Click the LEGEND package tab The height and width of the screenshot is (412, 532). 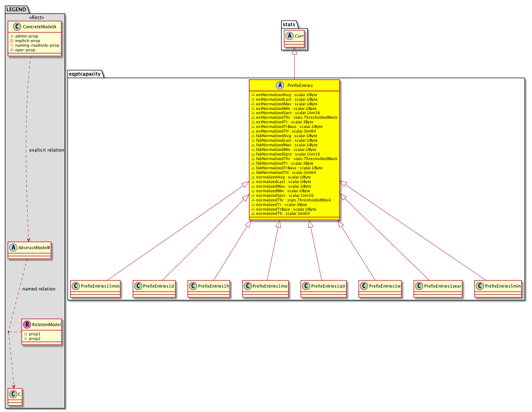16,10
